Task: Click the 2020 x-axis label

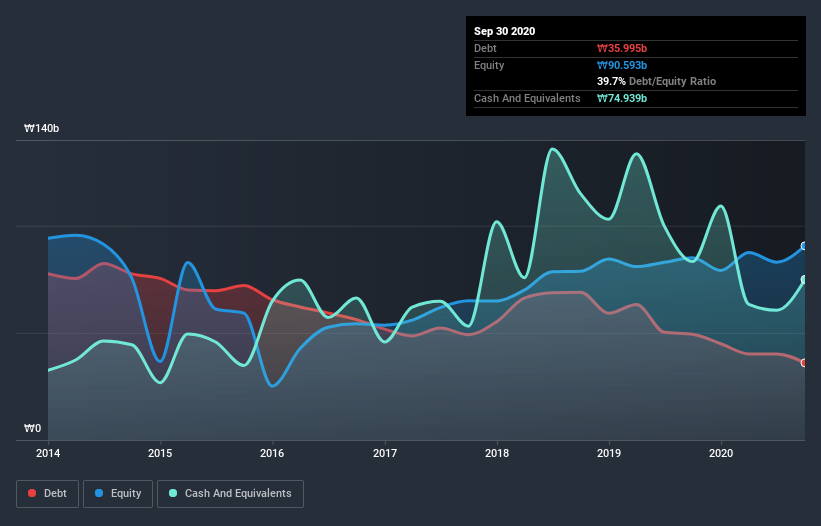Action: (x=721, y=453)
